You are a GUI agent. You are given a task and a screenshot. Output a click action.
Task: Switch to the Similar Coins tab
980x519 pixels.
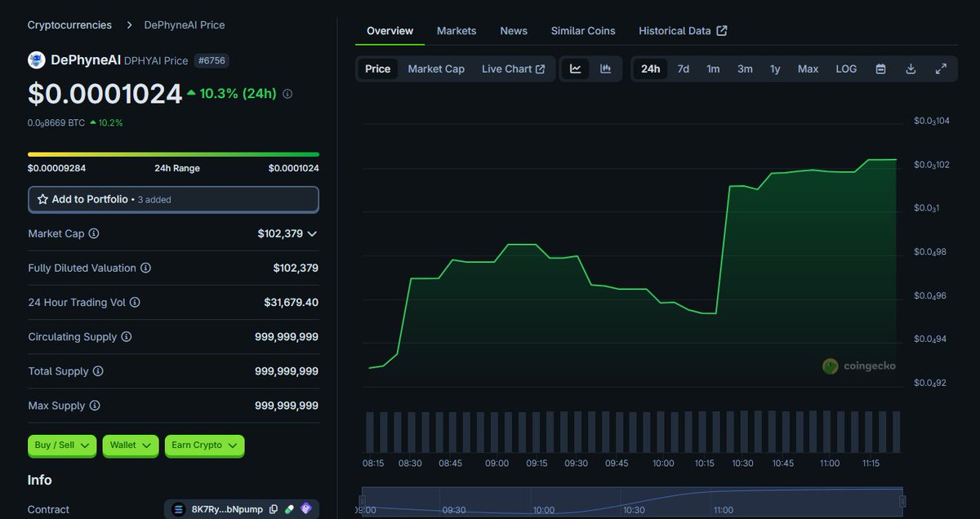coord(583,31)
